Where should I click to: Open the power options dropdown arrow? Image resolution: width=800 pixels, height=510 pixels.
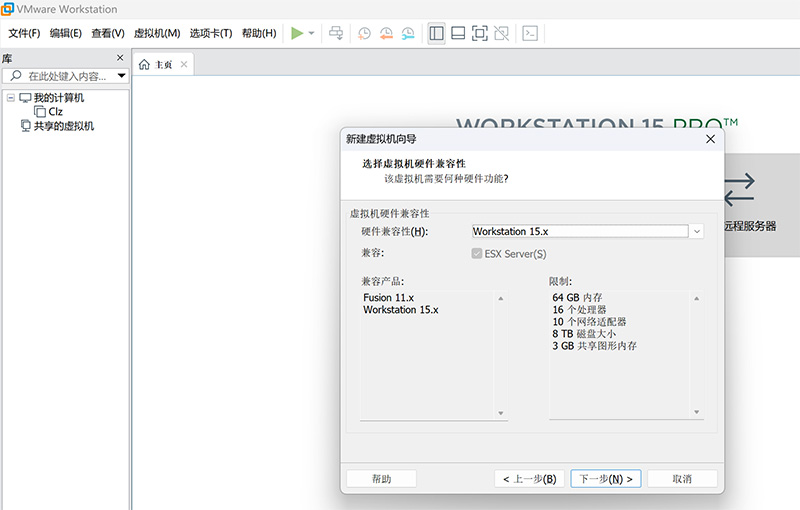click(x=311, y=34)
